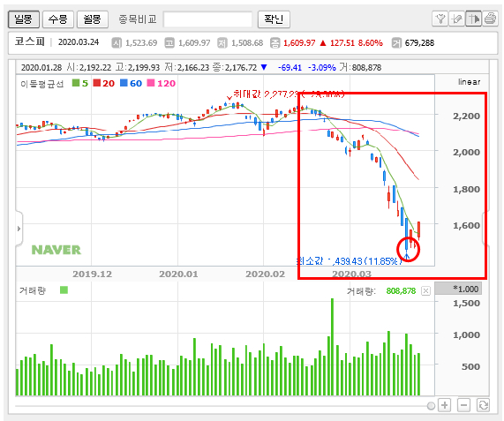
Task: Click the 저 low-price icon in info bar
Action: (x=222, y=42)
